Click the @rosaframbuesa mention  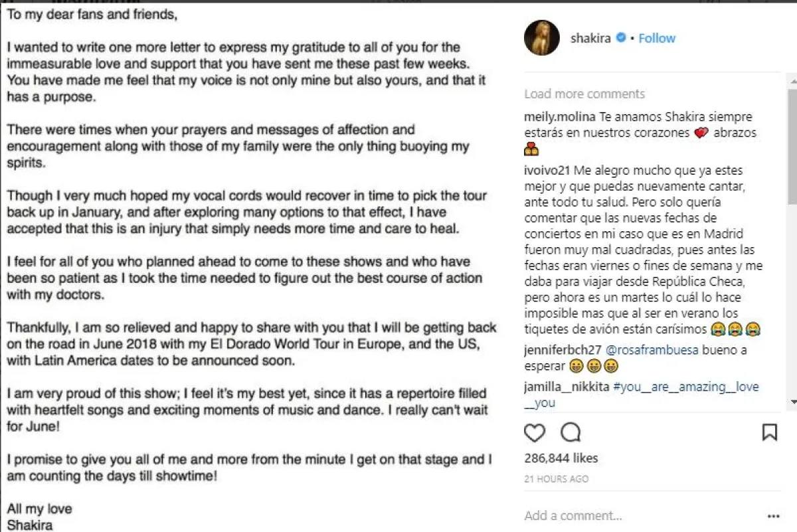pyautogui.click(x=642, y=349)
